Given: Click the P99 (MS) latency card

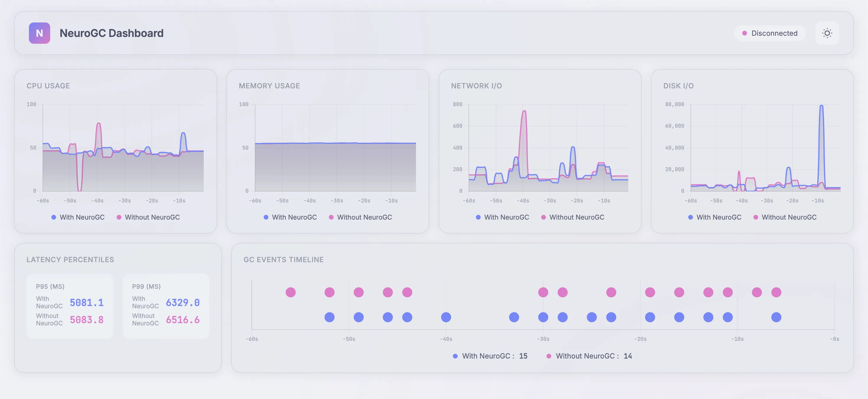Looking at the screenshot, I should 166,306.
